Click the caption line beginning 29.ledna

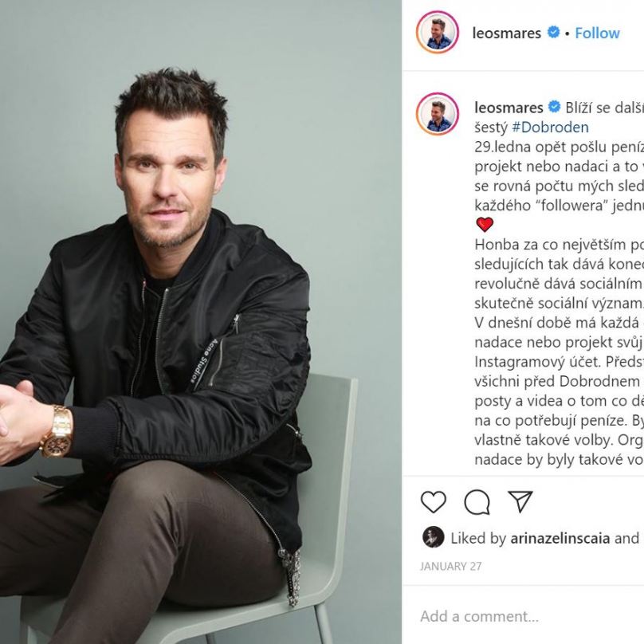pyautogui.click(x=559, y=147)
